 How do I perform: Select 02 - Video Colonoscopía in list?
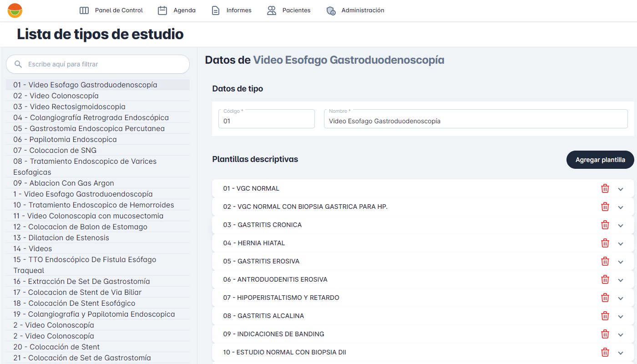[98, 96]
